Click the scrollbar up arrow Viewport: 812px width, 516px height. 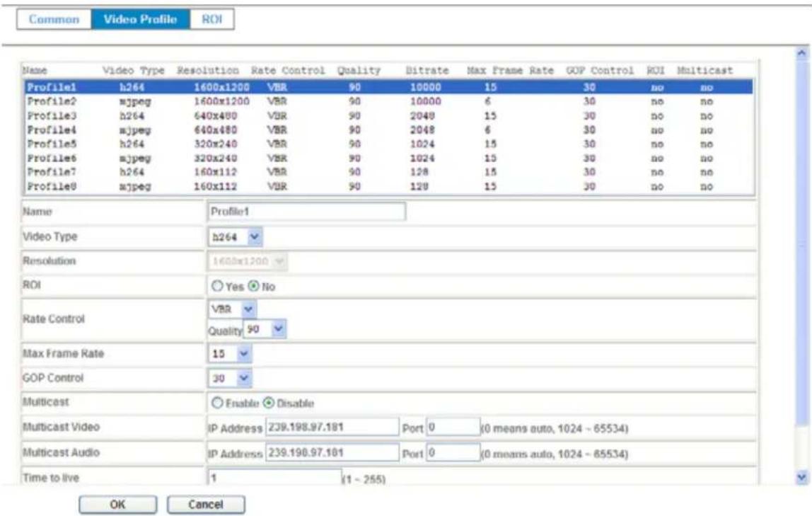point(801,53)
